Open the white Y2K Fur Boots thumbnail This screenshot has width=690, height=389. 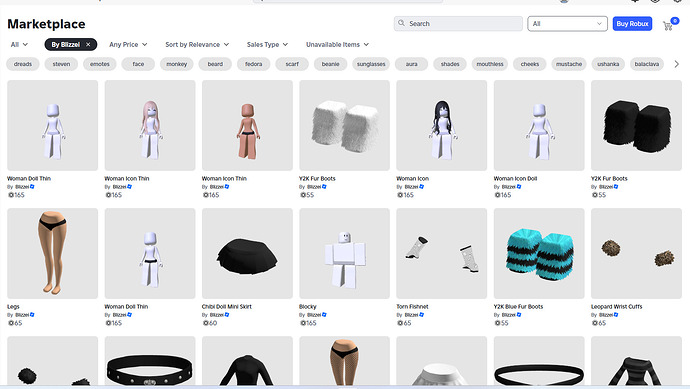[x=345, y=125]
